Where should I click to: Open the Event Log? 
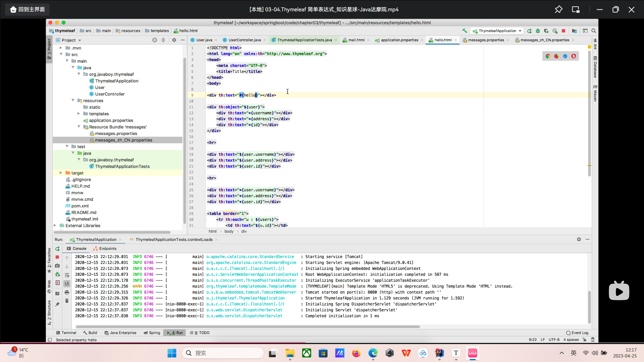click(577, 333)
